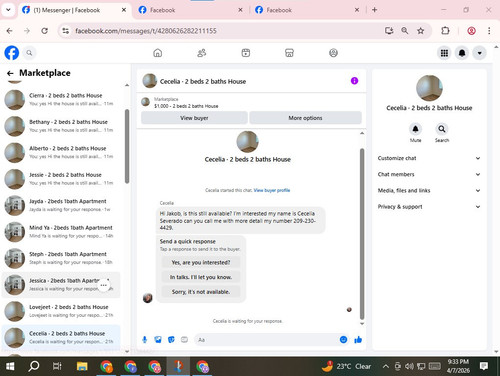Reload the page
Screen dimensions: 500x376
(x=44, y=31)
